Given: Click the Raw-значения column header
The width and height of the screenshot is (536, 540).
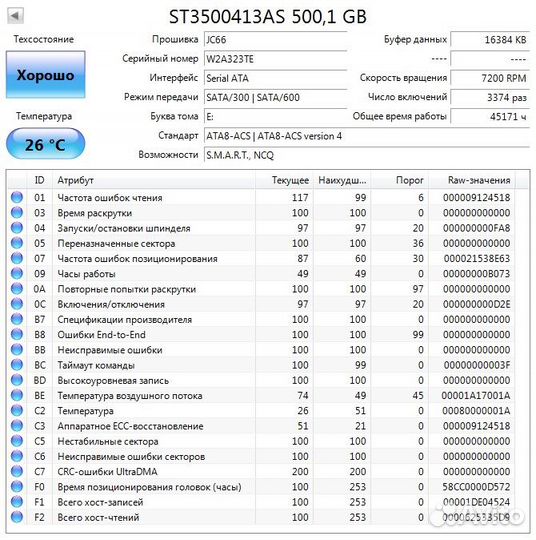Looking at the screenshot, I should point(472,180).
